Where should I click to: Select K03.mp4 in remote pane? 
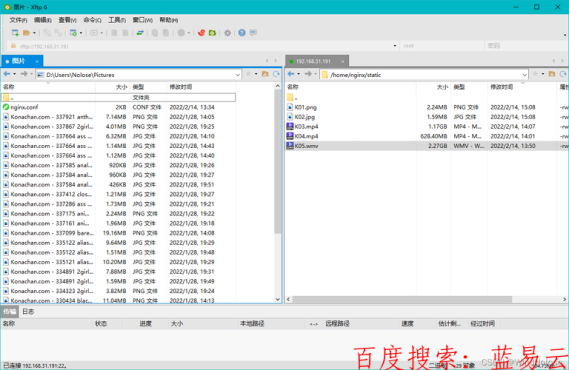427,127
